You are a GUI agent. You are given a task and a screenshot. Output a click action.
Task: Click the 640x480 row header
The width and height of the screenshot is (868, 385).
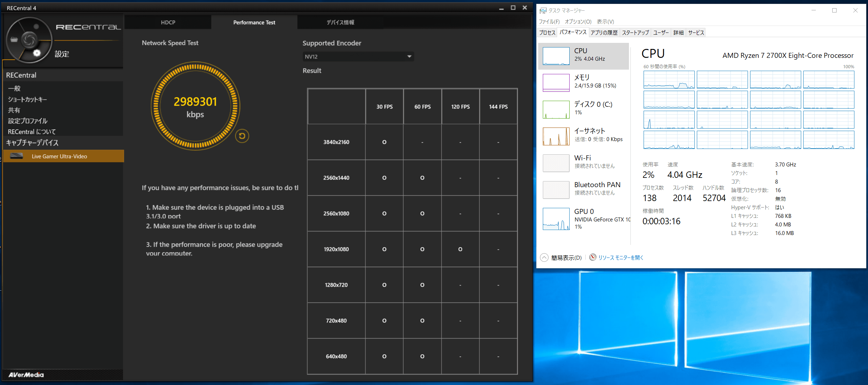pyautogui.click(x=336, y=356)
